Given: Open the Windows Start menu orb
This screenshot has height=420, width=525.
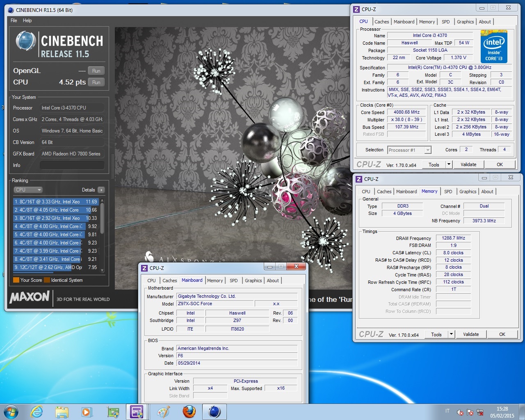Looking at the screenshot, I should [11, 412].
